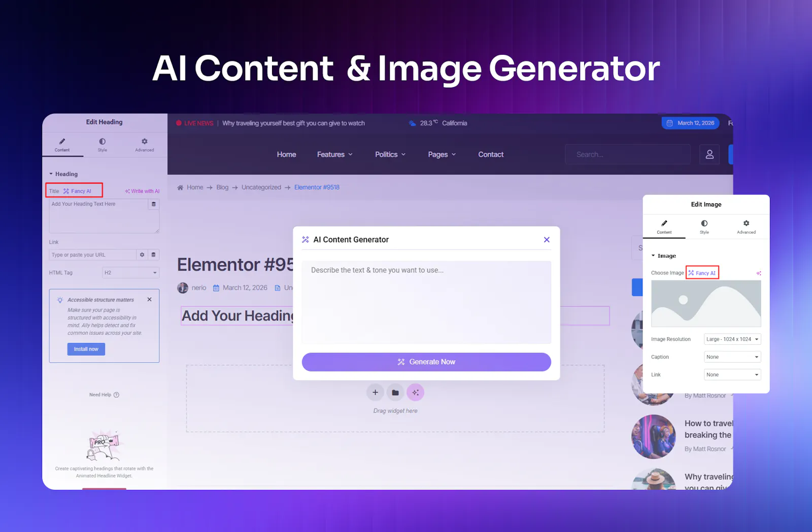
Task: Open link options gear icon
Action: coord(142,255)
